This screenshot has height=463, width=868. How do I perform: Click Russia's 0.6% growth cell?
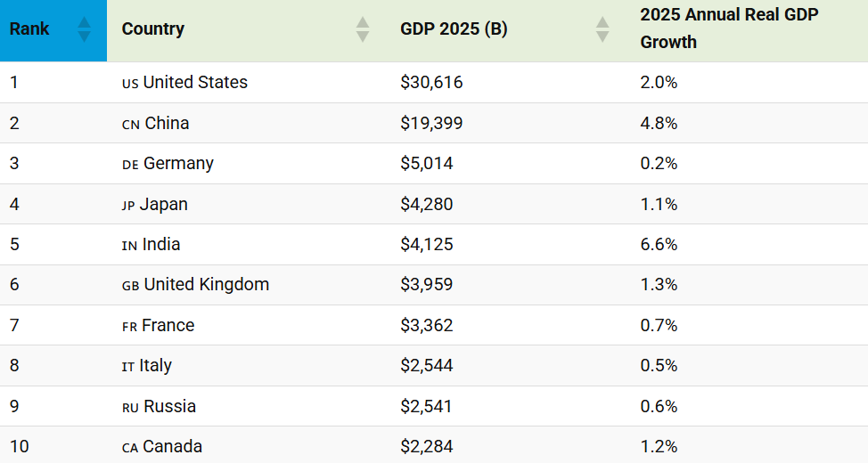(x=659, y=407)
